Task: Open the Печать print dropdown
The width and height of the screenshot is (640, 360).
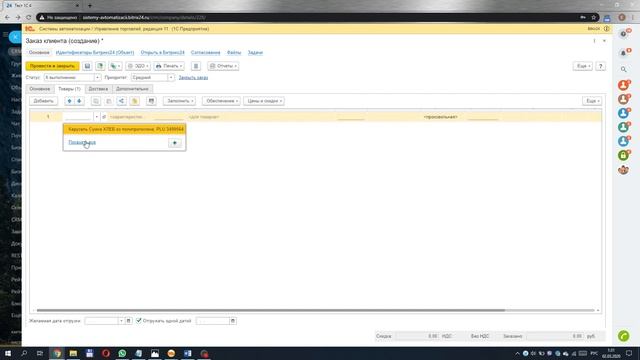Action: (x=169, y=66)
